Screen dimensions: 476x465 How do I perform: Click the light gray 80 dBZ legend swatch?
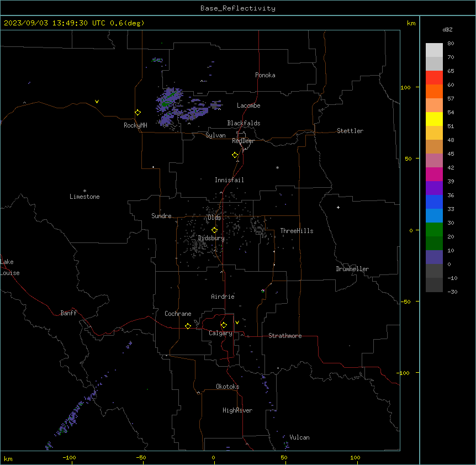434,50
